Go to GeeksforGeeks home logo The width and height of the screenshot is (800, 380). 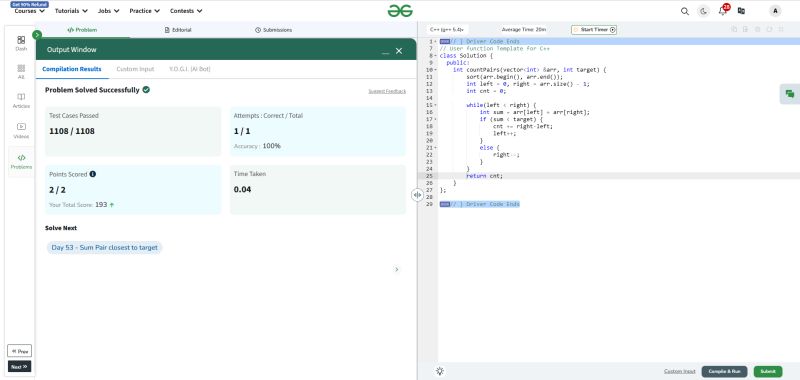point(400,11)
